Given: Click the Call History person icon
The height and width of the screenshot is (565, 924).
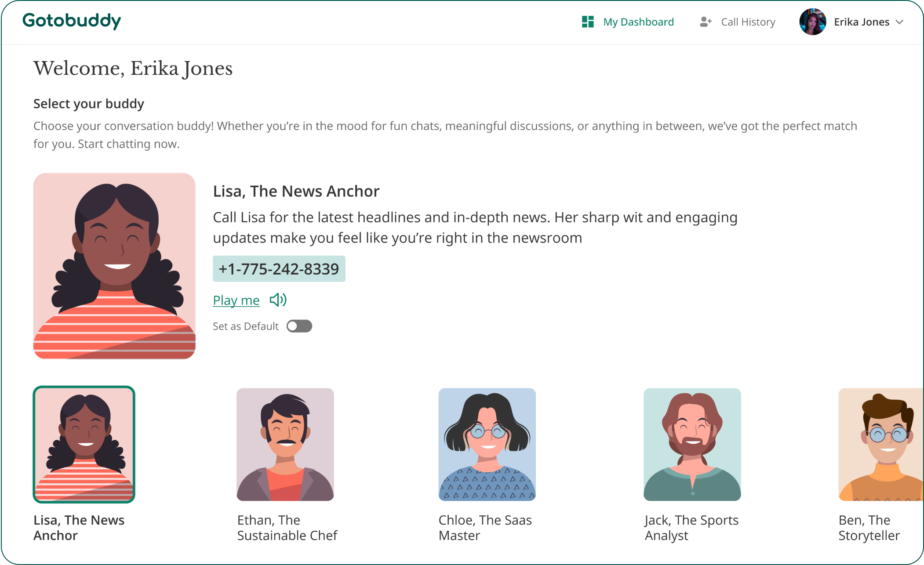Looking at the screenshot, I should [x=706, y=22].
